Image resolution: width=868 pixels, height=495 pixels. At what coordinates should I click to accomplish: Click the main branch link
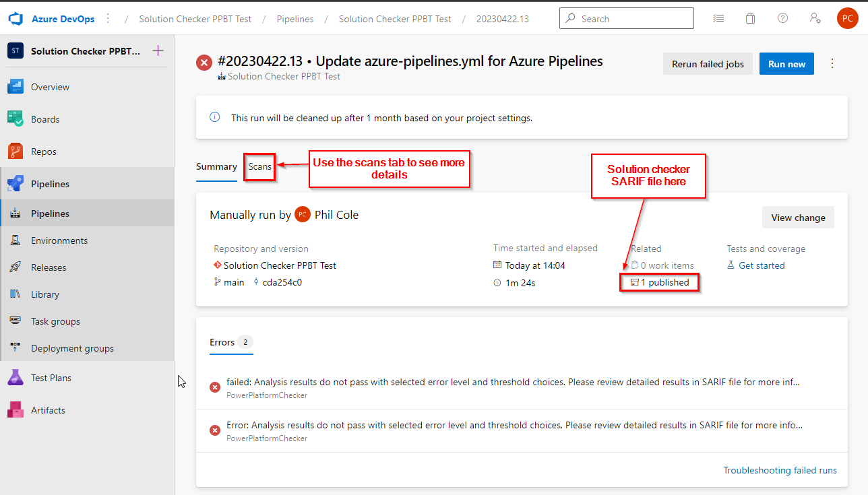[229, 282]
